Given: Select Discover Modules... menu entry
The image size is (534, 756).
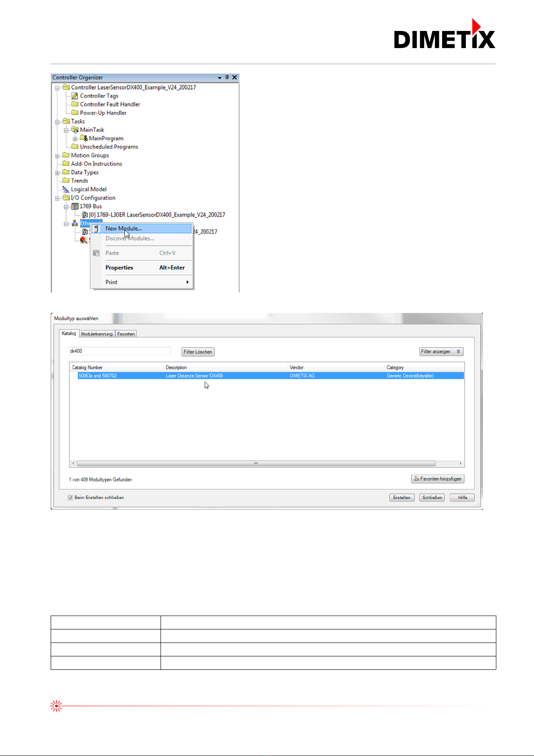Looking at the screenshot, I should pyautogui.click(x=142, y=238).
